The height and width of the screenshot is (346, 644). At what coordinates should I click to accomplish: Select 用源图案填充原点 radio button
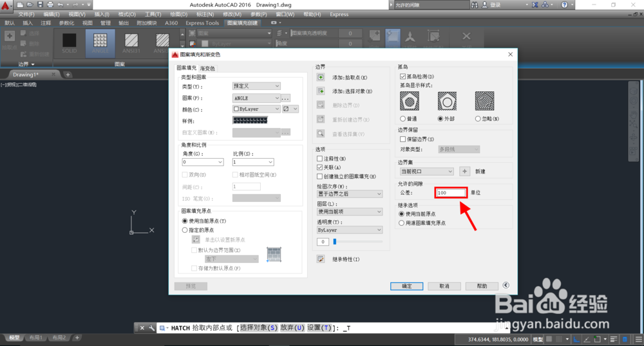coord(402,223)
